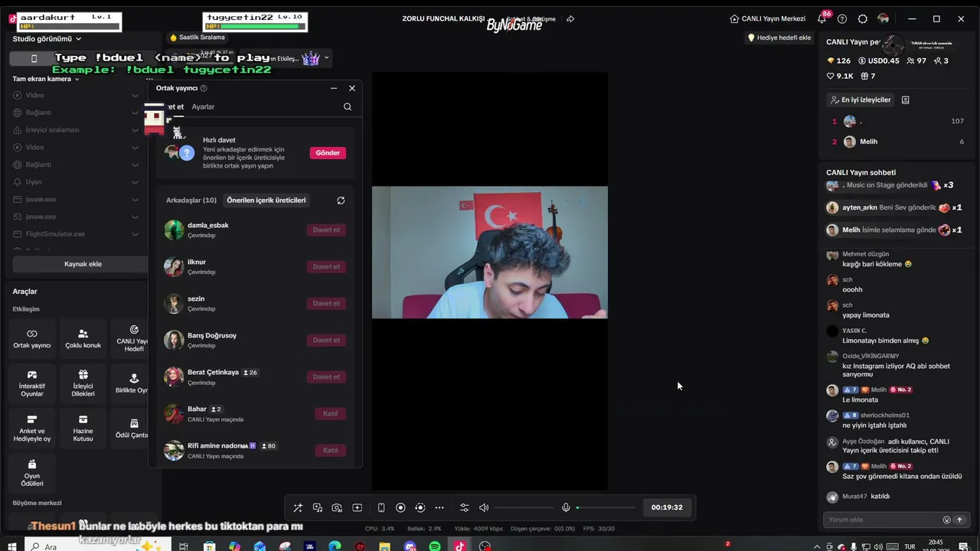Screen dimensions: 980x551
Task: Click Hediye hedefi ekle
Action: pos(779,37)
